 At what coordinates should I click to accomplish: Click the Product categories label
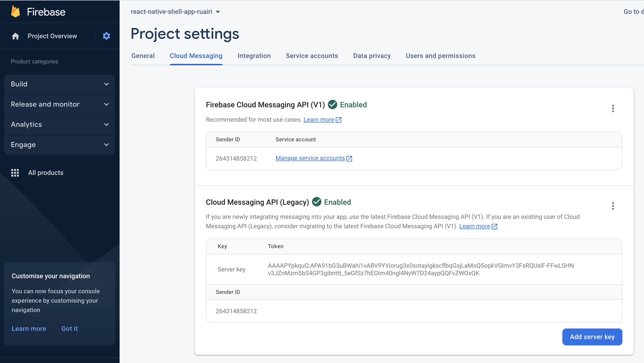[x=34, y=62]
